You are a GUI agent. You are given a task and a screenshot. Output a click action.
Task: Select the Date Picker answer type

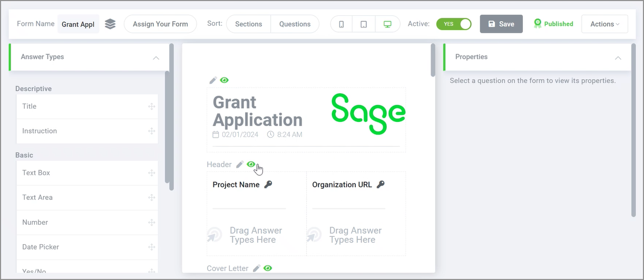pos(87,247)
